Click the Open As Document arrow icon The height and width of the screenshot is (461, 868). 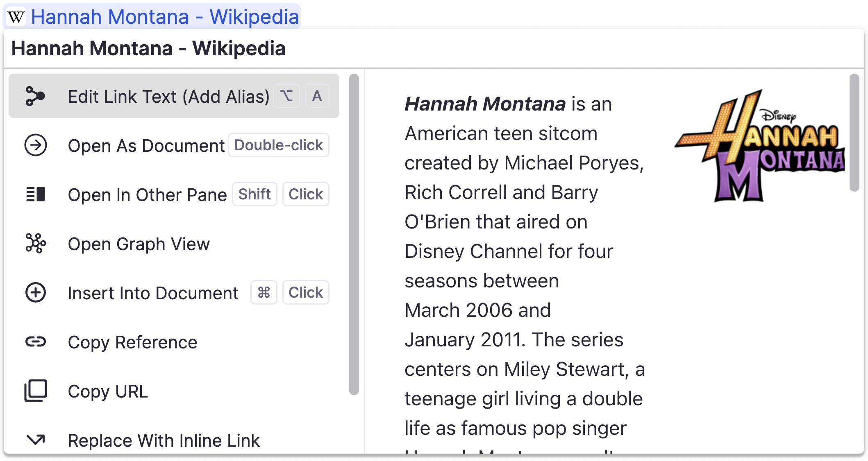click(36, 145)
